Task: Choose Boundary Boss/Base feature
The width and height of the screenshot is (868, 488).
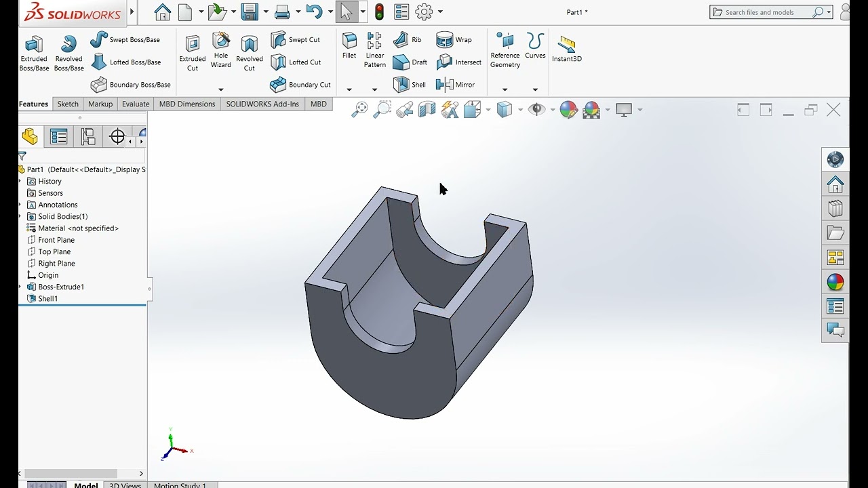Action: (131, 85)
